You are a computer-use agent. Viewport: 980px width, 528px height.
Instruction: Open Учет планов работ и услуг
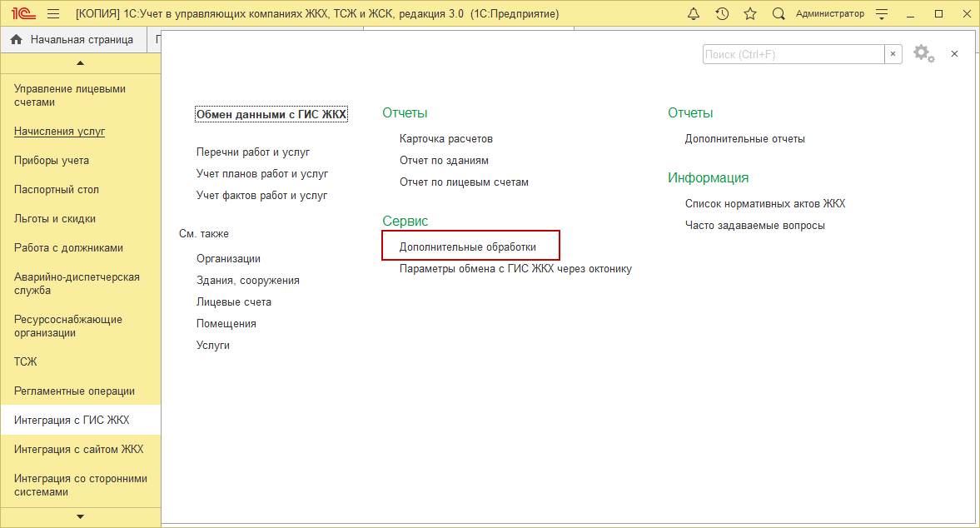coord(262,174)
